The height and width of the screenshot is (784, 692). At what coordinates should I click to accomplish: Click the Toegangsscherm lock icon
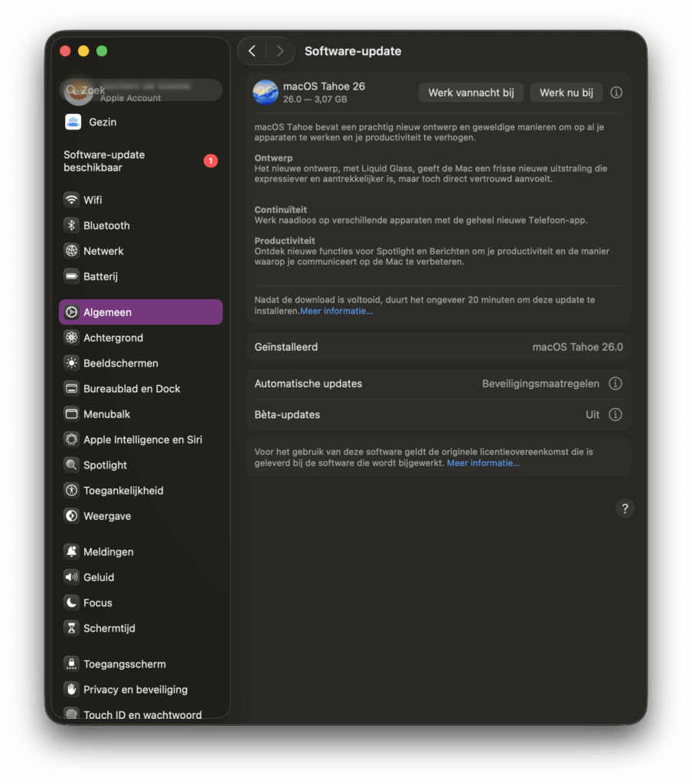pyautogui.click(x=71, y=664)
